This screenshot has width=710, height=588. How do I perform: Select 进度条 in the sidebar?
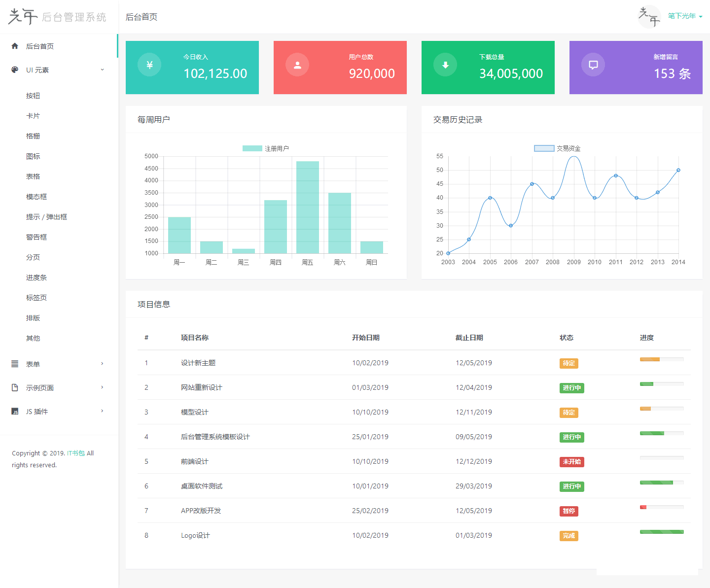pyautogui.click(x=36, y=277)
